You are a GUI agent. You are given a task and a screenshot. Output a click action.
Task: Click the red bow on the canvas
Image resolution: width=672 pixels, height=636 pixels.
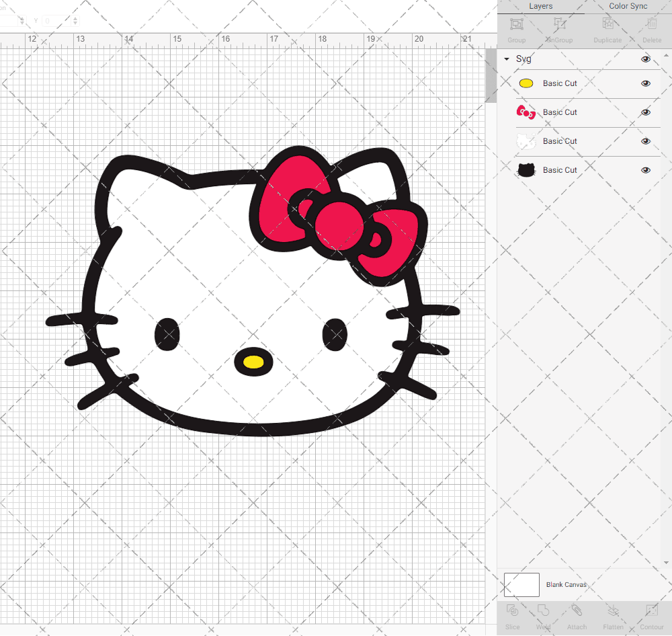click(339, 216)
